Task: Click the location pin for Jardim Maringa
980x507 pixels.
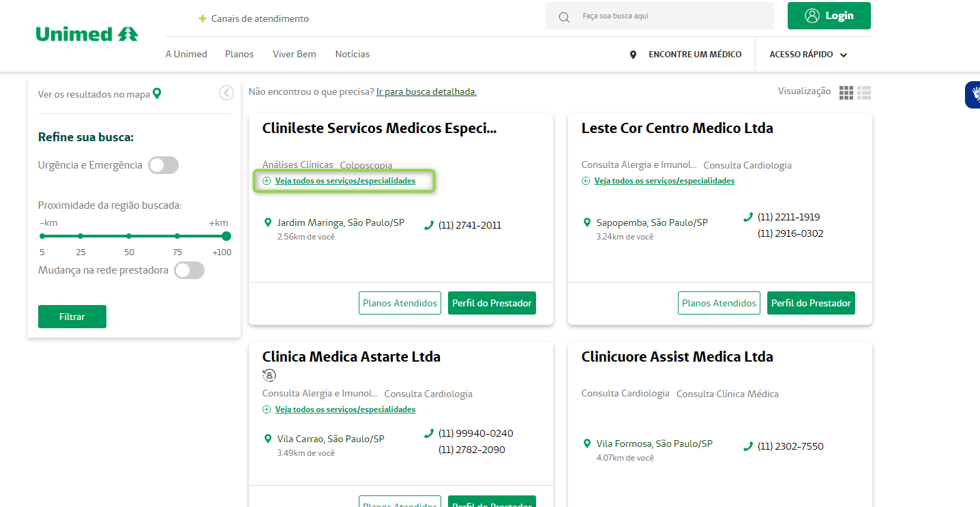Action: click(268, 222)
